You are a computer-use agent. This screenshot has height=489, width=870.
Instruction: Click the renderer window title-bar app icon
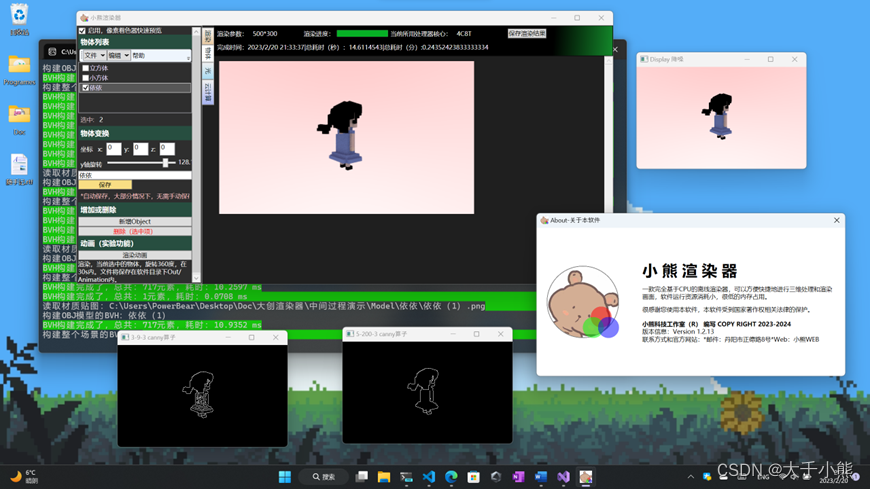[x=84, y=18]
